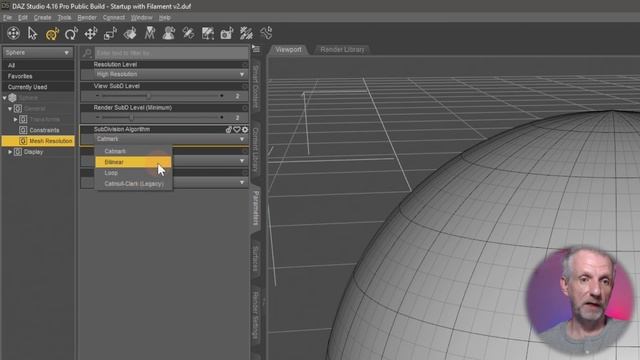Select the Universal tool in toolbar

(13, 33)
